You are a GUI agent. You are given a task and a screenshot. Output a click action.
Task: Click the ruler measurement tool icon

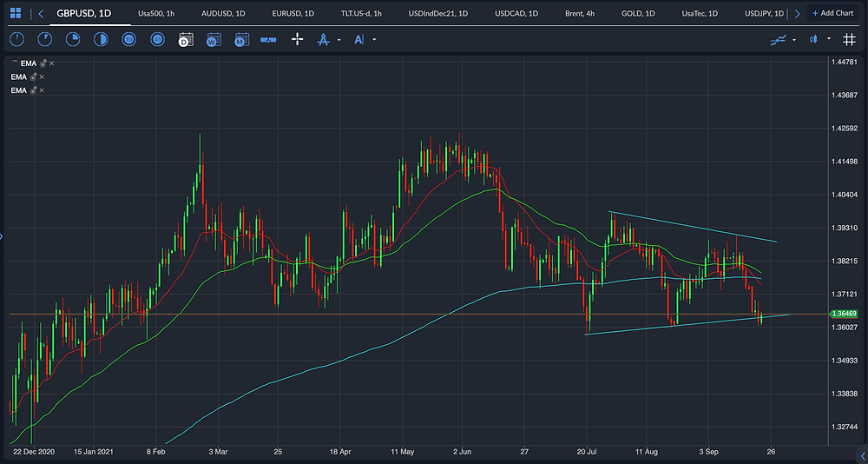(x=268, y=39)
